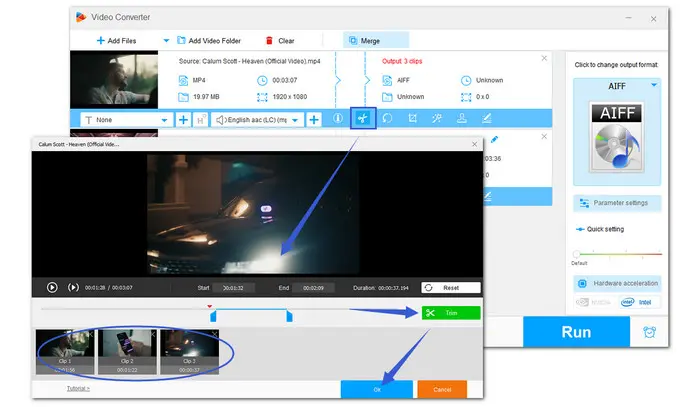Minimize the Video Converter window
The height and width of the screenshot is (407, 700).
point(629,18)
